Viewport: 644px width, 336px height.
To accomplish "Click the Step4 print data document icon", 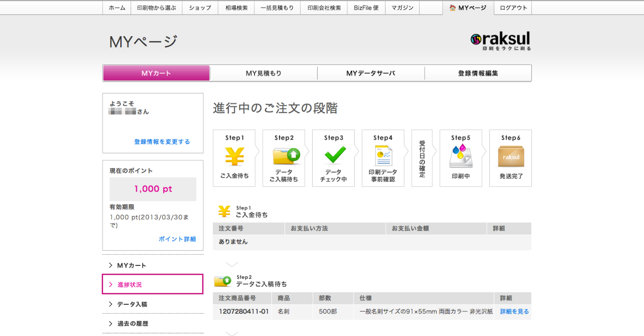I will coord(383,156).
